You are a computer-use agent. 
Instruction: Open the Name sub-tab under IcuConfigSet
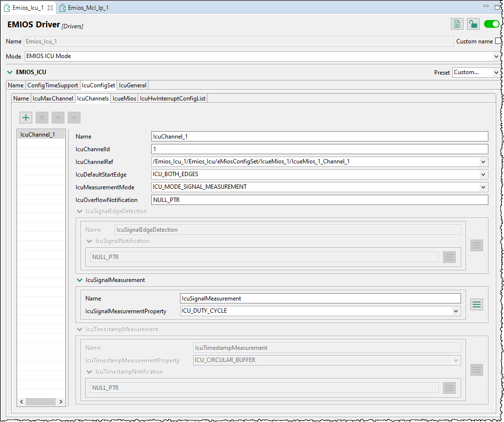[21, 99]
